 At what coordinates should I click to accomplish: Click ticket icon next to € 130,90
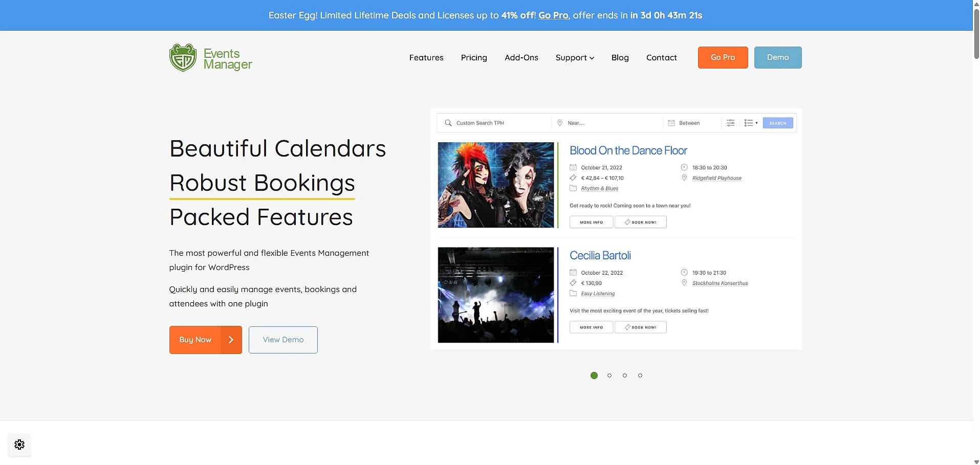[573, 283]
